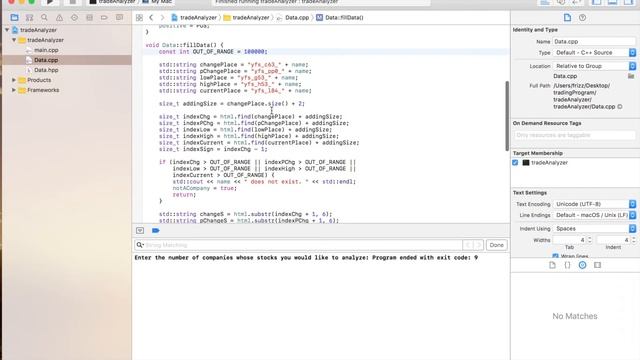
Task: Collapse the tradeAnalyzer folder group
Action: (14, 40)
